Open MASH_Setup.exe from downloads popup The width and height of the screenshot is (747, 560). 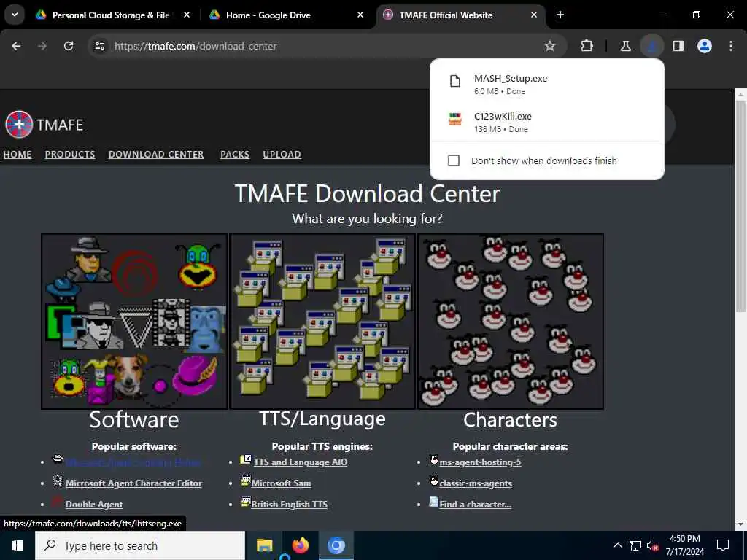tap(547, 85)
